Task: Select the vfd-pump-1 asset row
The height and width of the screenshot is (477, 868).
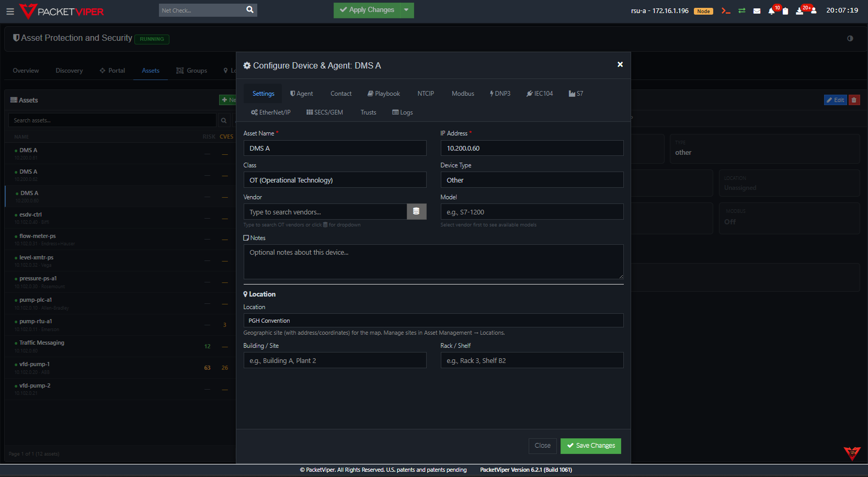Action: pos(120,368)
